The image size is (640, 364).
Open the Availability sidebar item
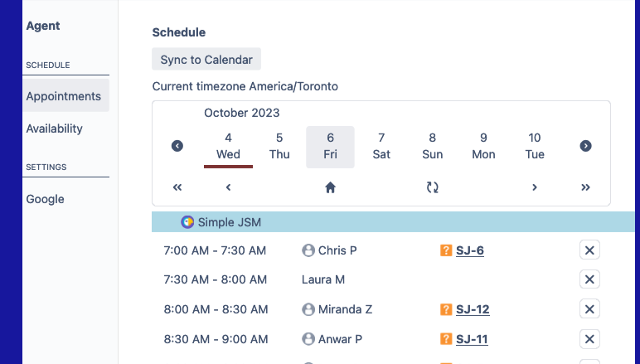pyautogui.click(x=55, y=129)
